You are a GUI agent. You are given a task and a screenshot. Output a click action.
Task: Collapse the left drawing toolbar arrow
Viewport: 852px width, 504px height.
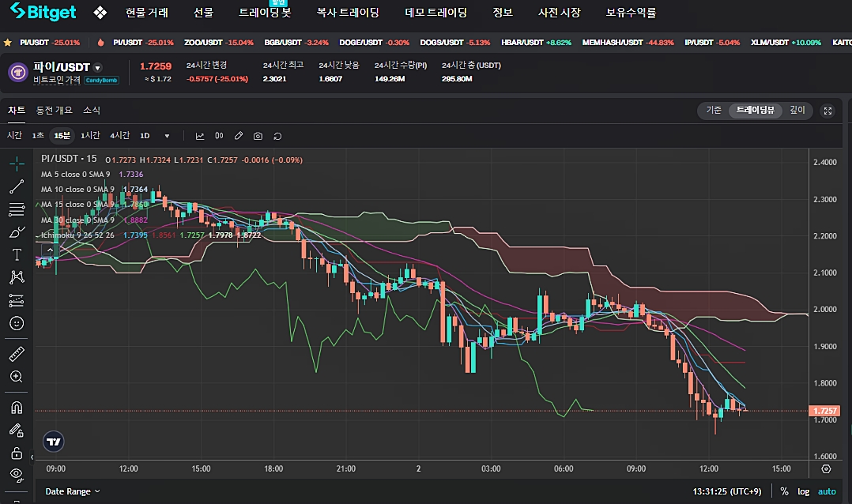click(32, 457)
